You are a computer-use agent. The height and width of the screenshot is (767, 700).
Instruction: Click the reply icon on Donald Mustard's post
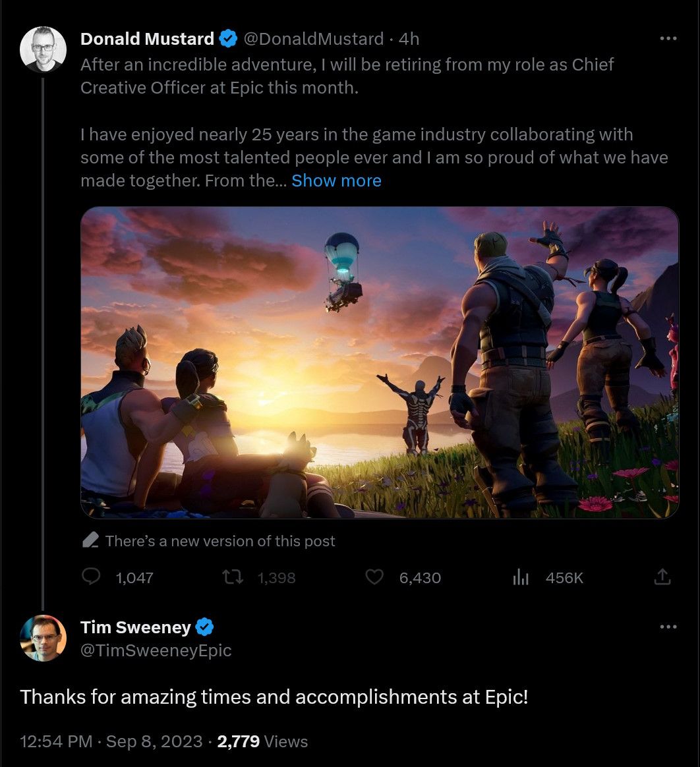tap(91, 577)
